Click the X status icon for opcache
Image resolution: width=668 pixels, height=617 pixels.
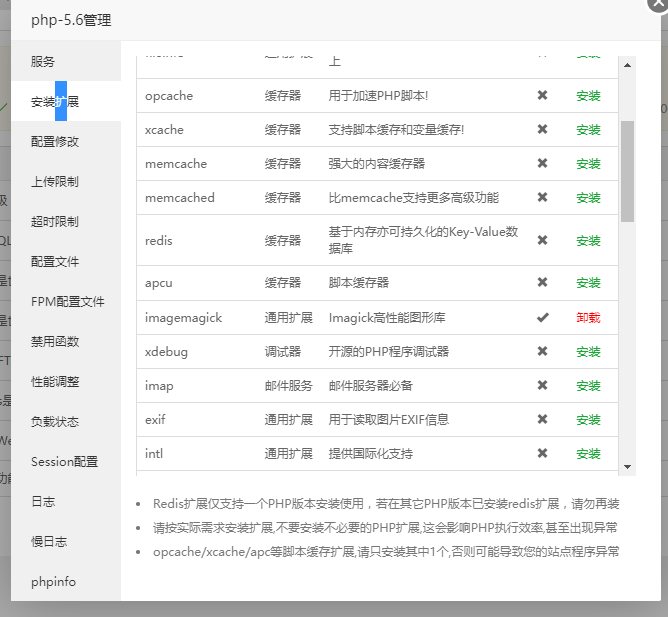coord(542,96)
